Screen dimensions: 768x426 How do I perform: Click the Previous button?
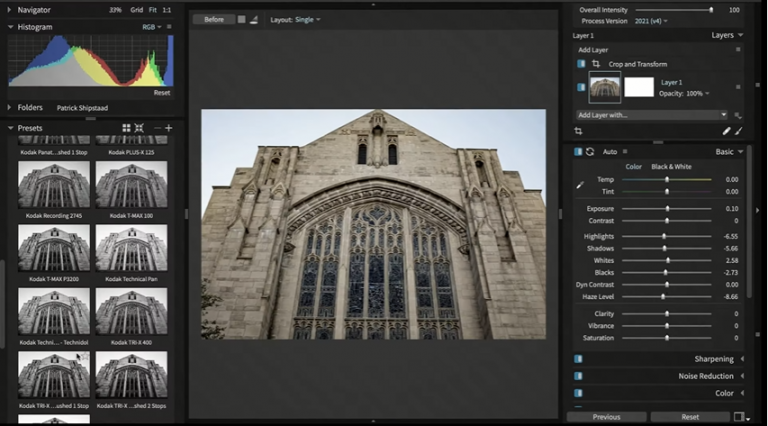[606, 417]
